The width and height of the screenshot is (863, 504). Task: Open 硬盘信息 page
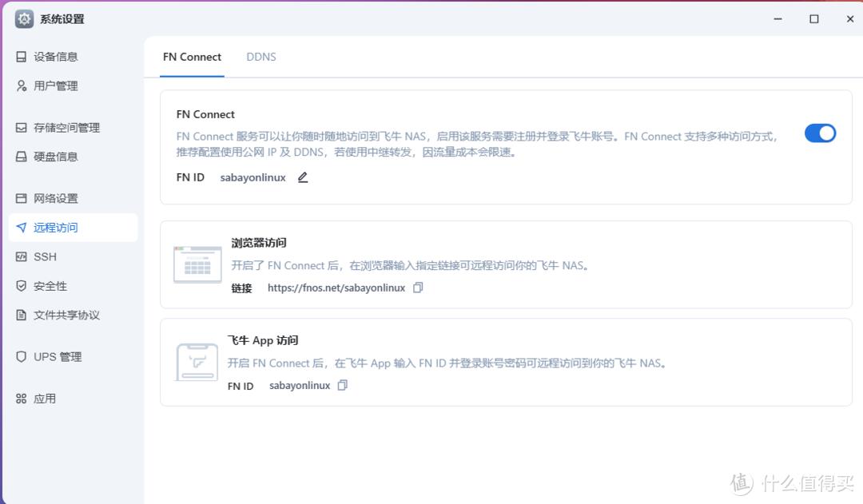[x=55, y=157]
